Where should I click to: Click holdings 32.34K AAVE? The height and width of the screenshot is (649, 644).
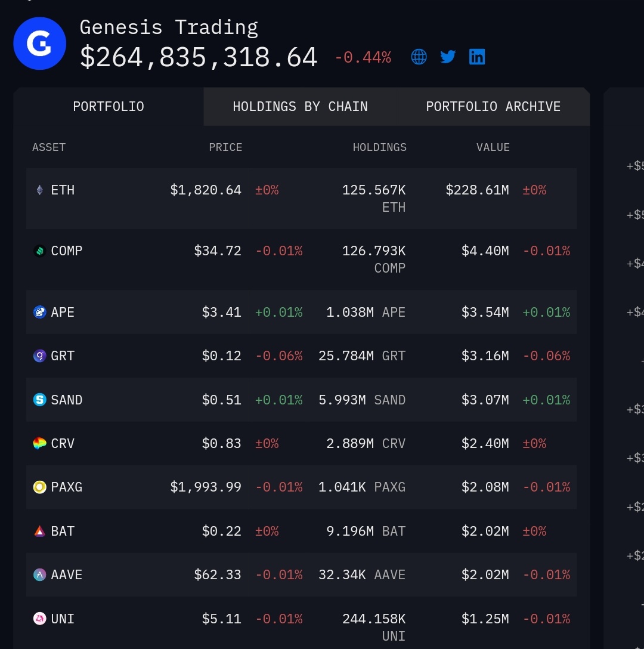(x=362, y=575)
